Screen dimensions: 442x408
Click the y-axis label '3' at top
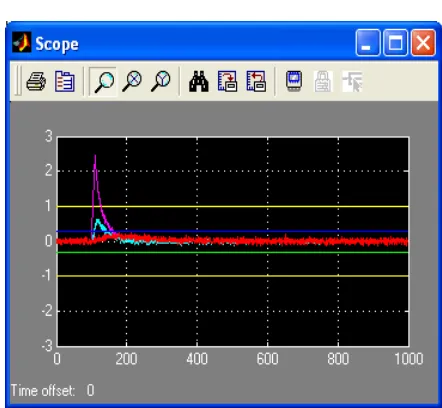coord(49,136)
